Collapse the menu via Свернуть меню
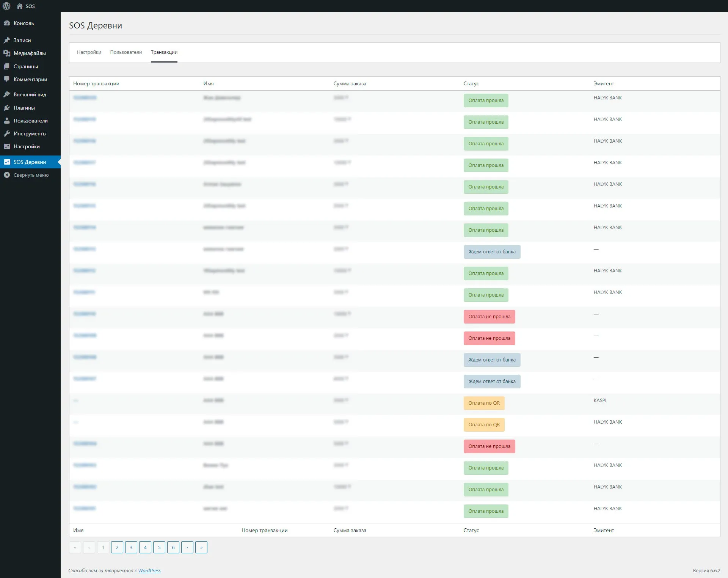728x578 pixels. (31, 175)
